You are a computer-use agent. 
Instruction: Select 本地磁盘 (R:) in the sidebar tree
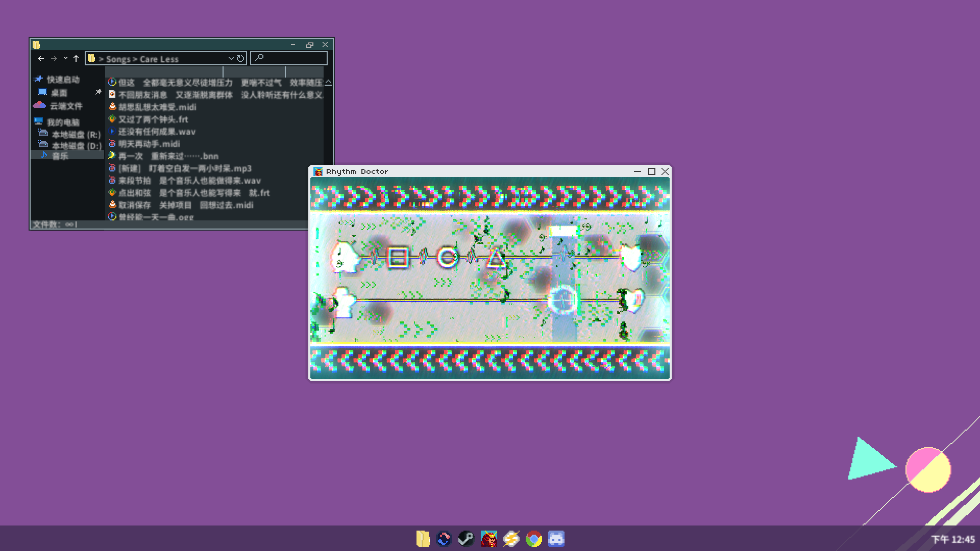pyautogui.click(x=76, y=135)
